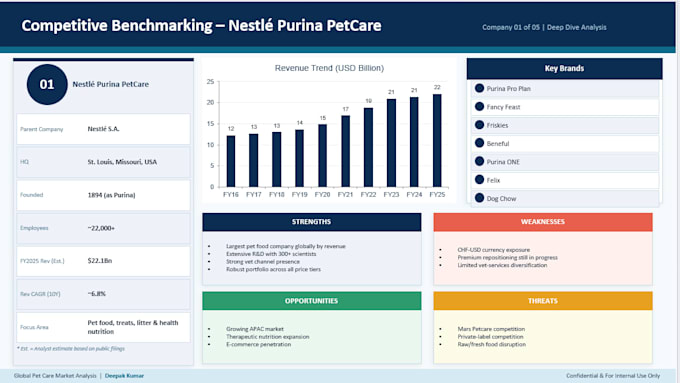Click the FY16 revenue bar
Image resolution: width=680 pixels, height=383 pixels.
(231, 161)
